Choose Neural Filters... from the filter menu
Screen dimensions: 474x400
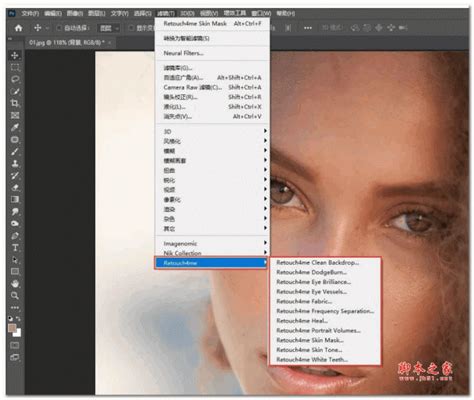(x=213, y=53)
